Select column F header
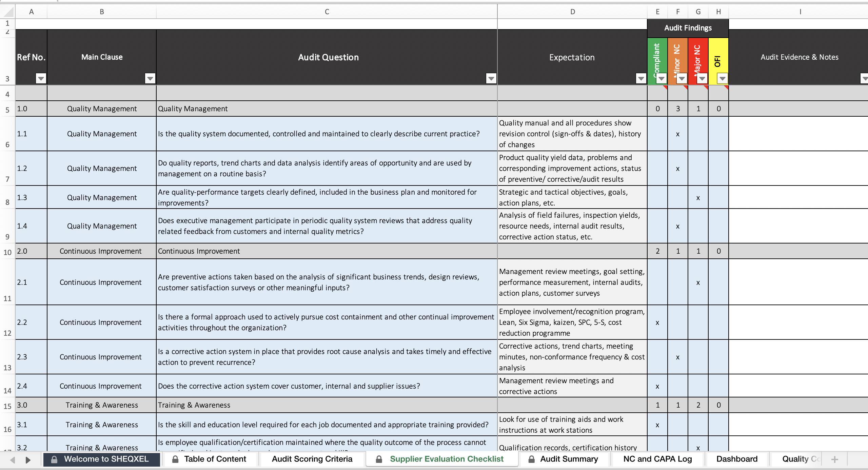Viewport: 868px width, 470px height. (x=678, y=12)
